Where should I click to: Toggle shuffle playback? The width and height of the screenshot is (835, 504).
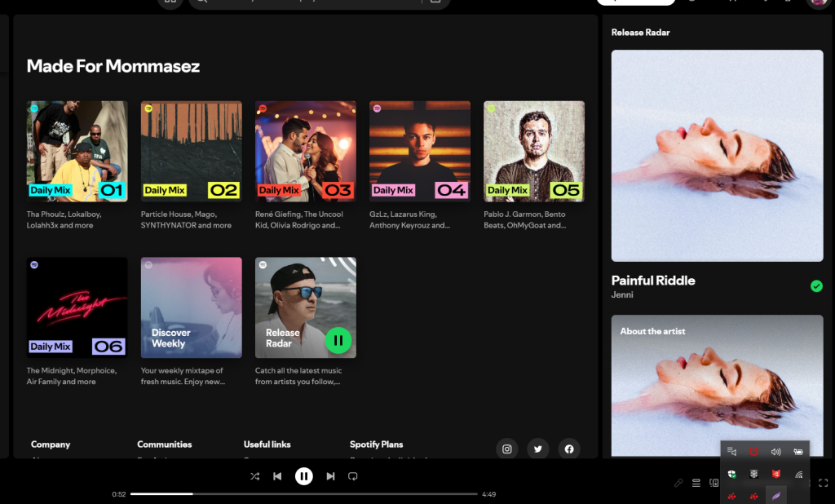[x=254, y=476]
